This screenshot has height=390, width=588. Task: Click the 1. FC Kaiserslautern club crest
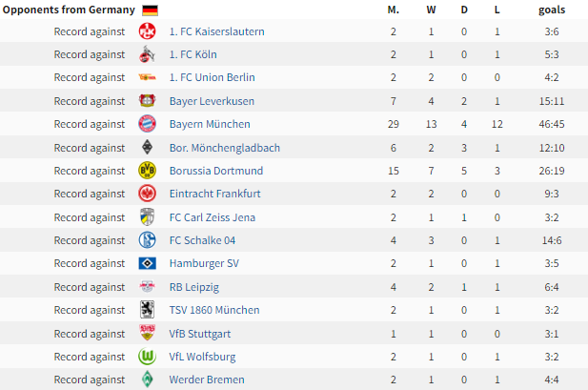pyautogui.click(x=147, y=31)
